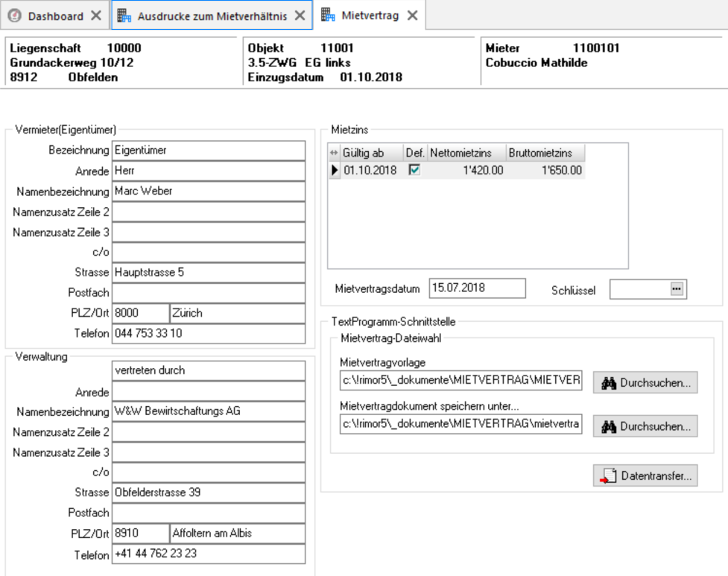Click Durchsuchen button for saving Mietvertragdokument
The height and width of the screenshot is (576, 728).
click(645, 426)
